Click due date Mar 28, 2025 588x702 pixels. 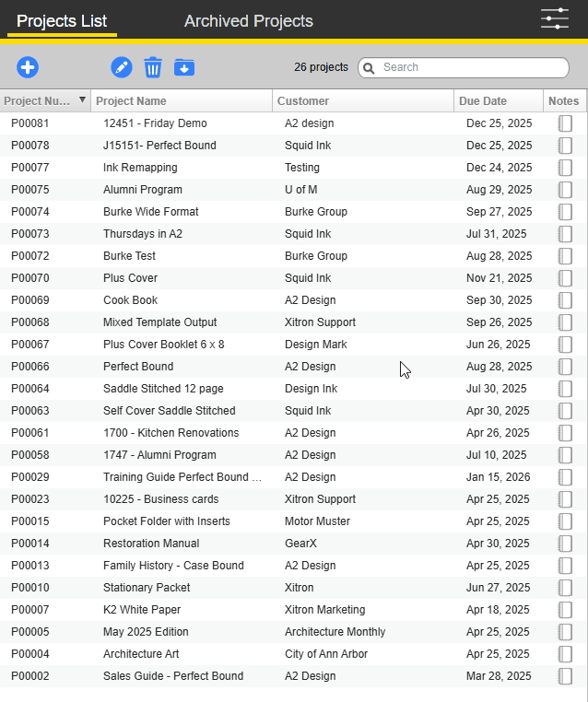point(499,676)
